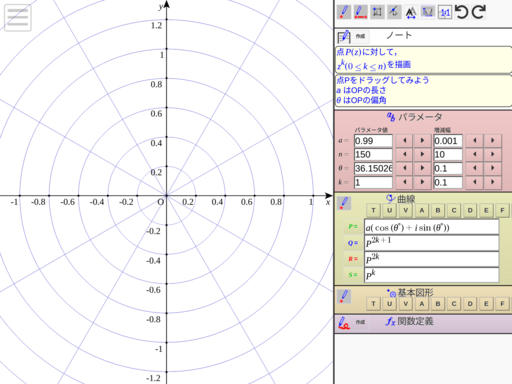Click the 作成 button beside ノート
This screenshot has height=384, width=512.
point(360,36)
